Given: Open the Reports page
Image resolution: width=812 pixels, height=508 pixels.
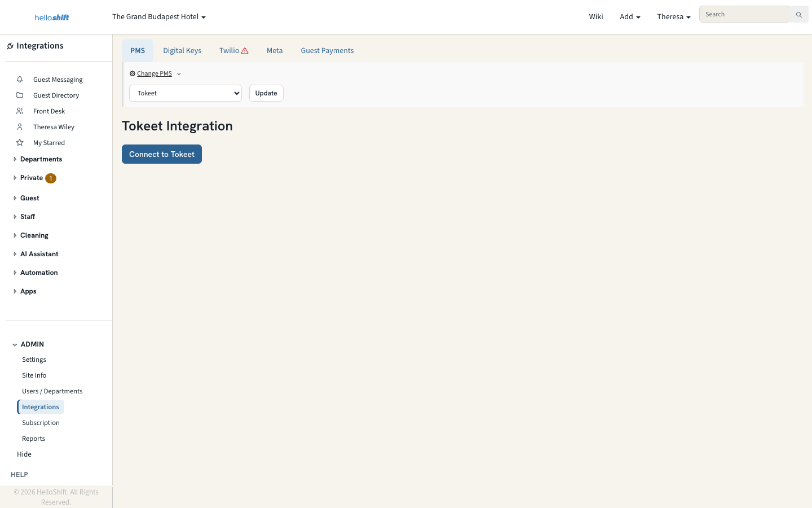Looking at the screenshot, I should tap(33, 439).
